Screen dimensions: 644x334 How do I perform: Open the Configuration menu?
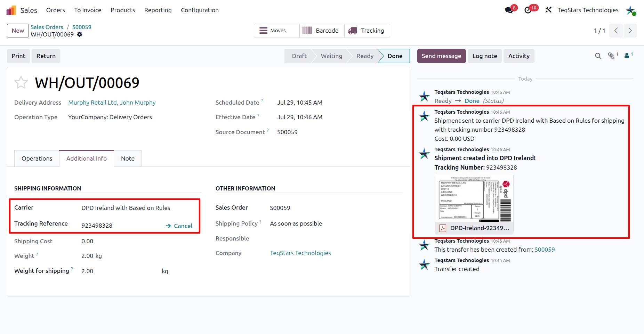(x=200, y=10)
